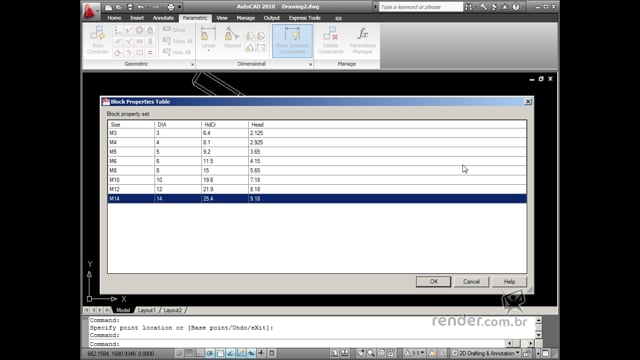Click Hide All geometric constraints
This screenshot has height=360, width=640.
(177, 52)
